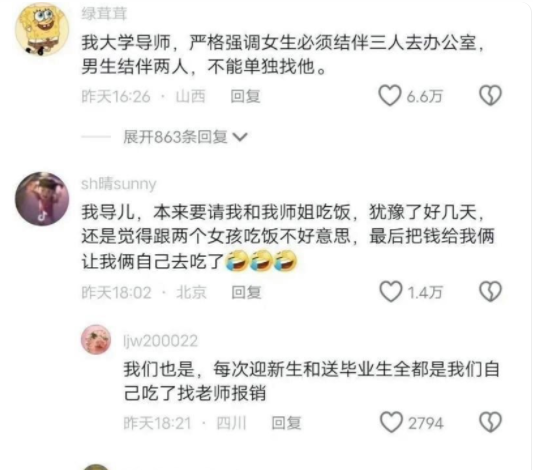Open username sh晴sunny
The image size is (533, 470).
point(119,184)
